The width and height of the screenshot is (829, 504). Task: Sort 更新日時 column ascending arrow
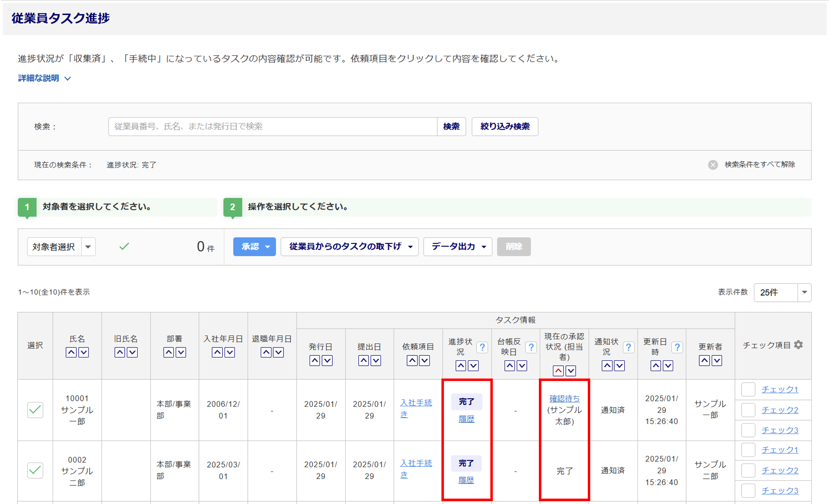click(x=656, y=366)
